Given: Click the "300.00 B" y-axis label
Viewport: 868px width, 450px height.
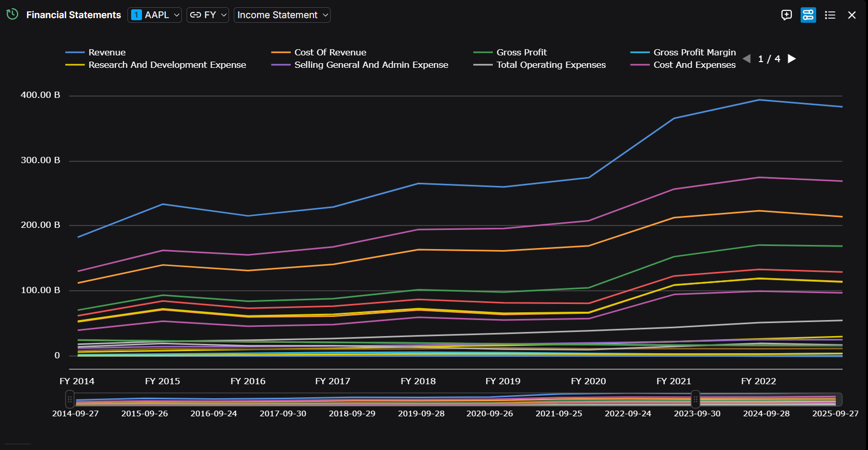Looking at the screenshot, I should 40,161.
